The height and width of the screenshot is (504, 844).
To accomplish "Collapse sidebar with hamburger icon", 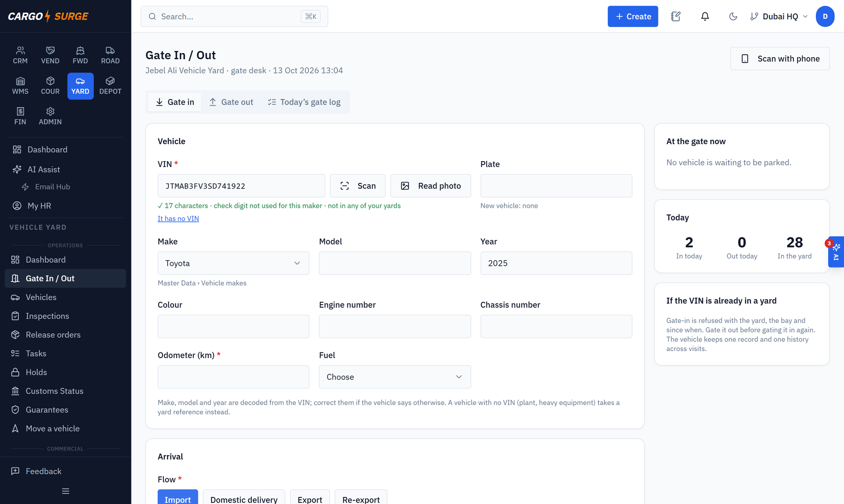I will (x=65, y=491).
